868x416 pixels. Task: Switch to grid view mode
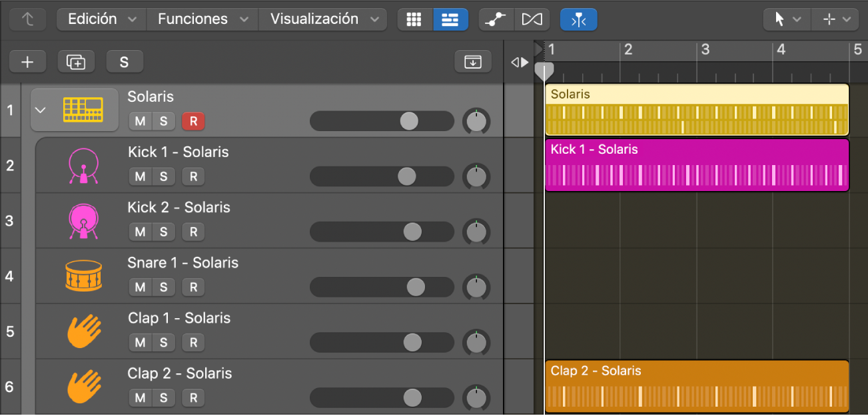coord(414,19)
